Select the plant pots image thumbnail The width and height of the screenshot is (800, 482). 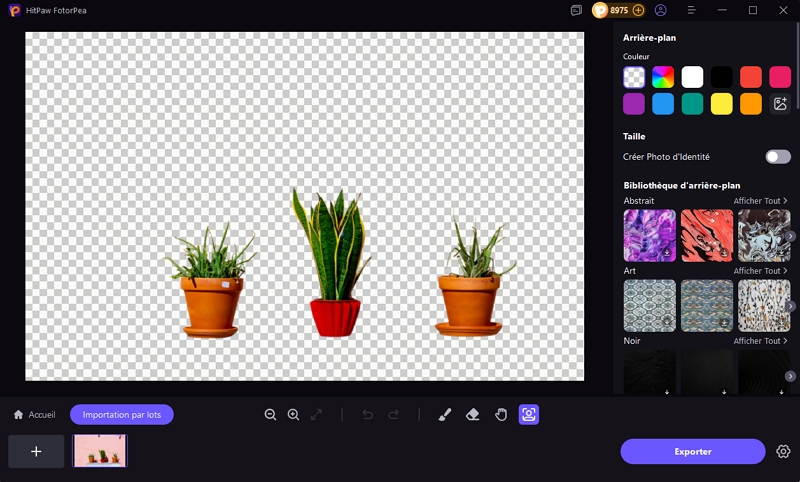(x=100, y=451)
